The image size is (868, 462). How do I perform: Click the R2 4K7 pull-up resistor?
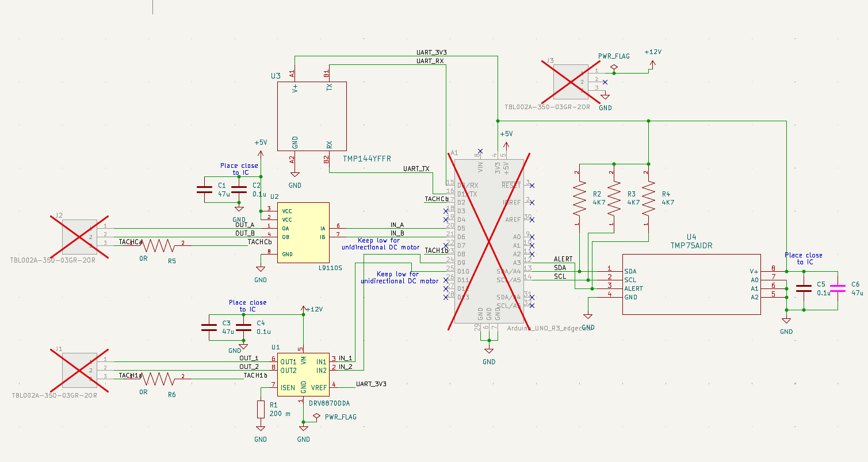pos(579,197)
